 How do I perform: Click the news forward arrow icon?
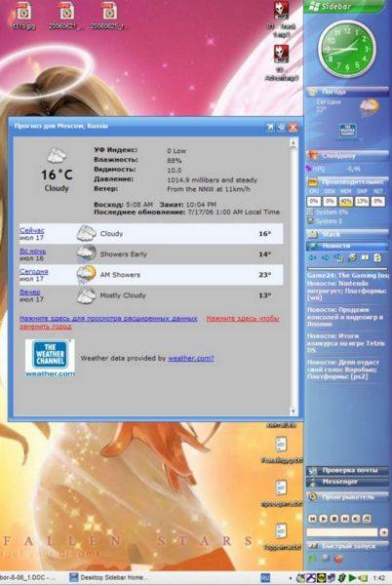coord(326,257)
